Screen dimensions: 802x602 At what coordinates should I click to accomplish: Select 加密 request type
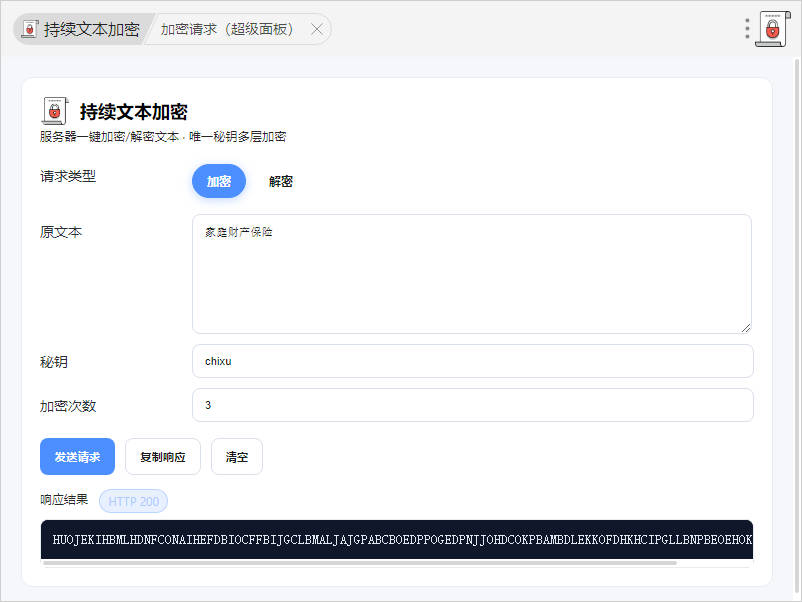point(218,181)
